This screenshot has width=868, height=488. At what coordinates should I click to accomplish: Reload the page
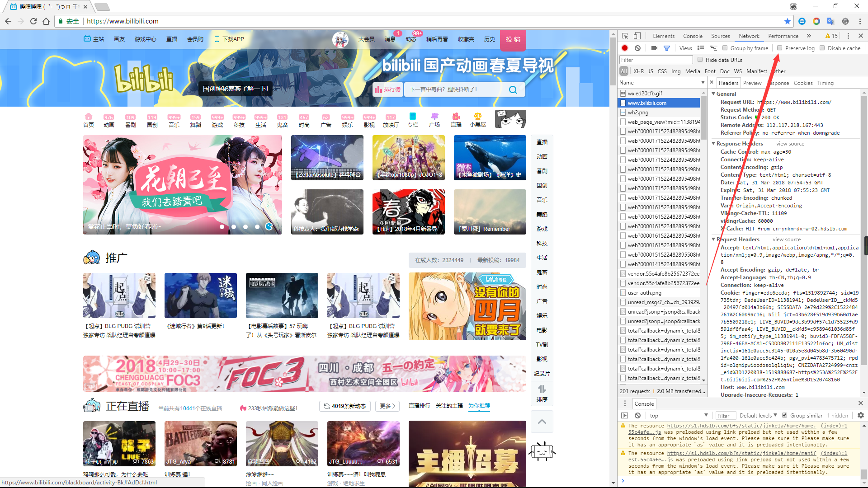click(33, 21)
